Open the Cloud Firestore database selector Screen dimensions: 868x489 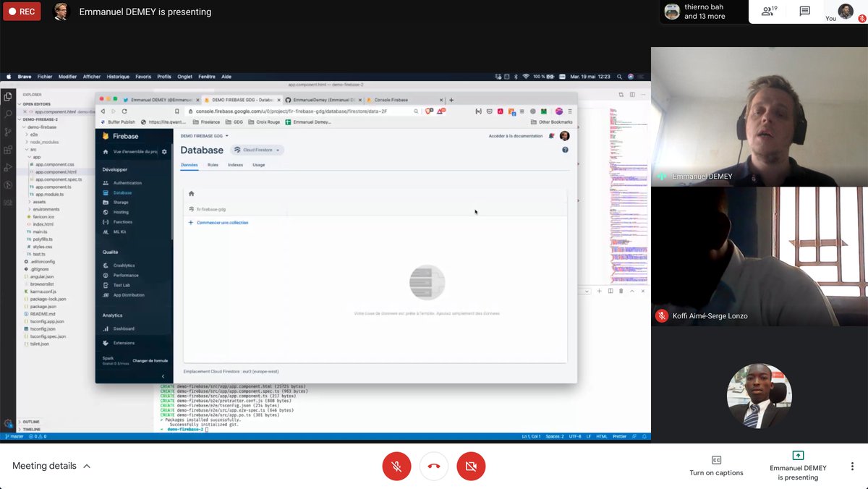(x=258, y=150)
